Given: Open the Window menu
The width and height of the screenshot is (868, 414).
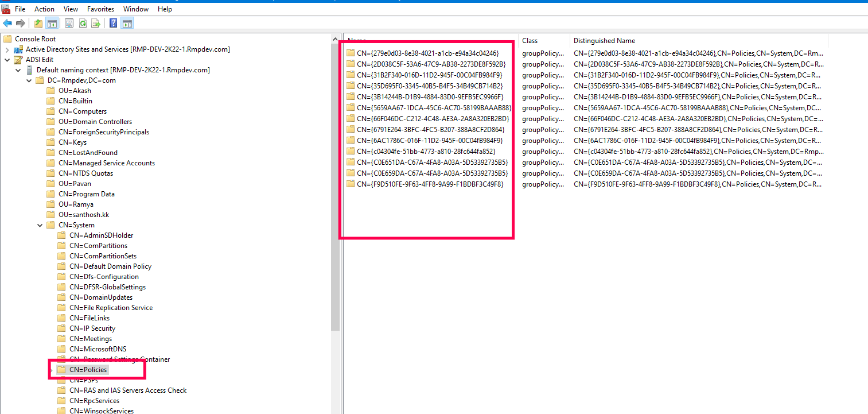Looking at the screenshot, I should (136, 9).
